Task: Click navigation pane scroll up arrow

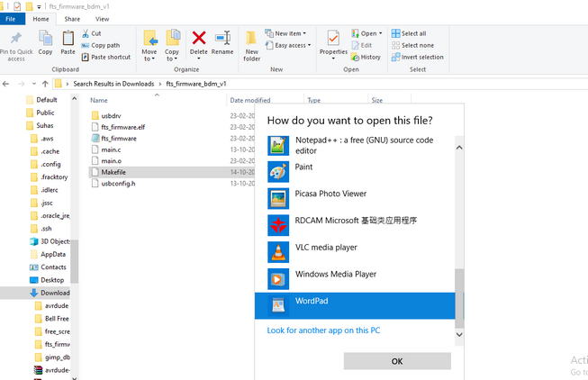Action: point(74,99)
